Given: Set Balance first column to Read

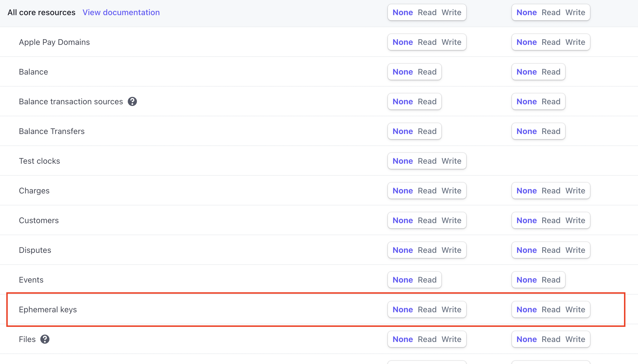Looking at the screenshot, I should (x=427, y=72).
